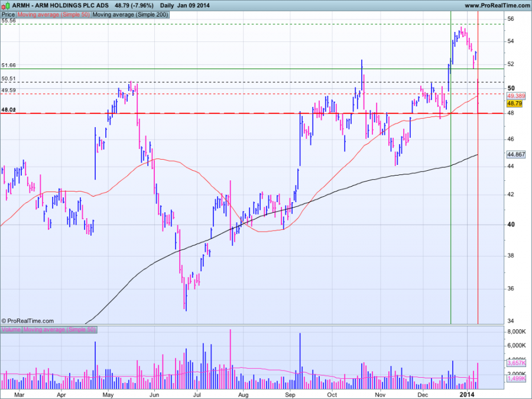Click the Jan 09 2014 date text
The image size is (532, 399).
click(x=193, y=5)
